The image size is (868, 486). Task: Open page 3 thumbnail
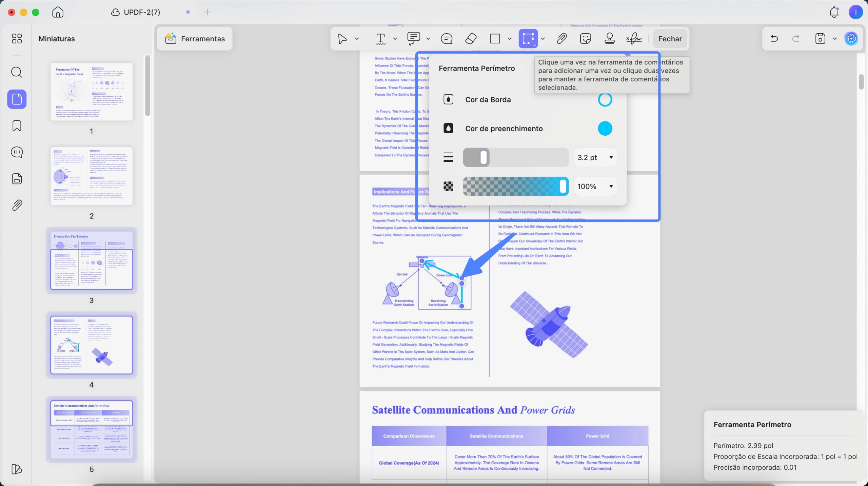pos(92,260)
